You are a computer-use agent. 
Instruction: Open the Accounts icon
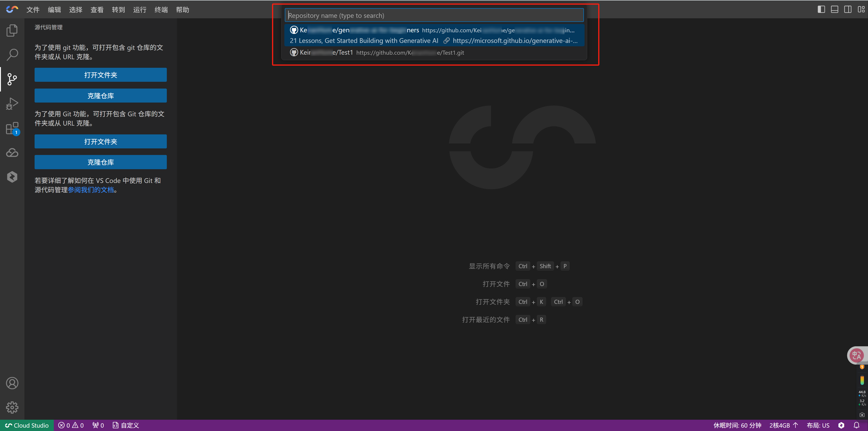(x=12, y=383)
